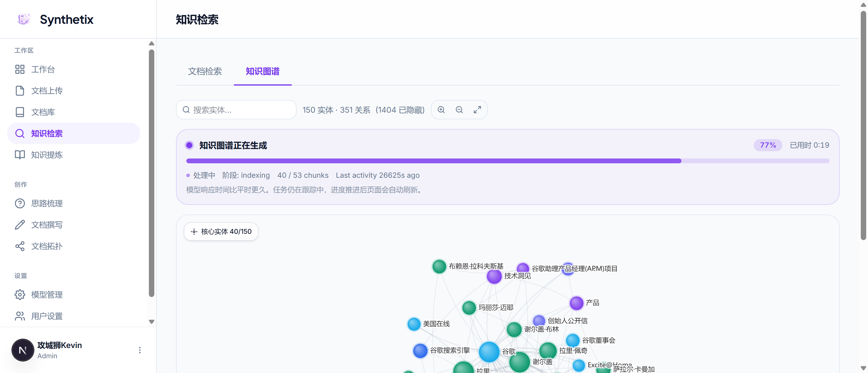Go to 文档上传 page
The image size is (868, 373).
pyautogui.click(x=74, y=91)
